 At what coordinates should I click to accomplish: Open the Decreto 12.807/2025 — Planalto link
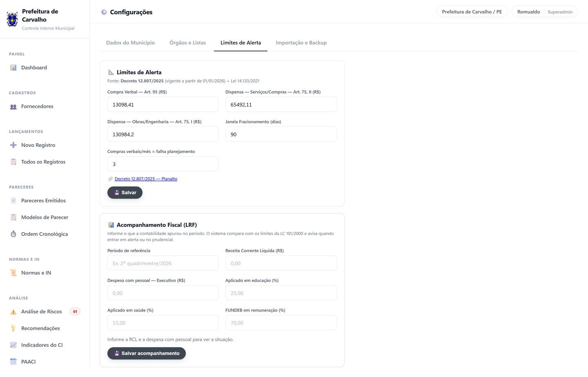pyautogui.click(x=146, y=179)
